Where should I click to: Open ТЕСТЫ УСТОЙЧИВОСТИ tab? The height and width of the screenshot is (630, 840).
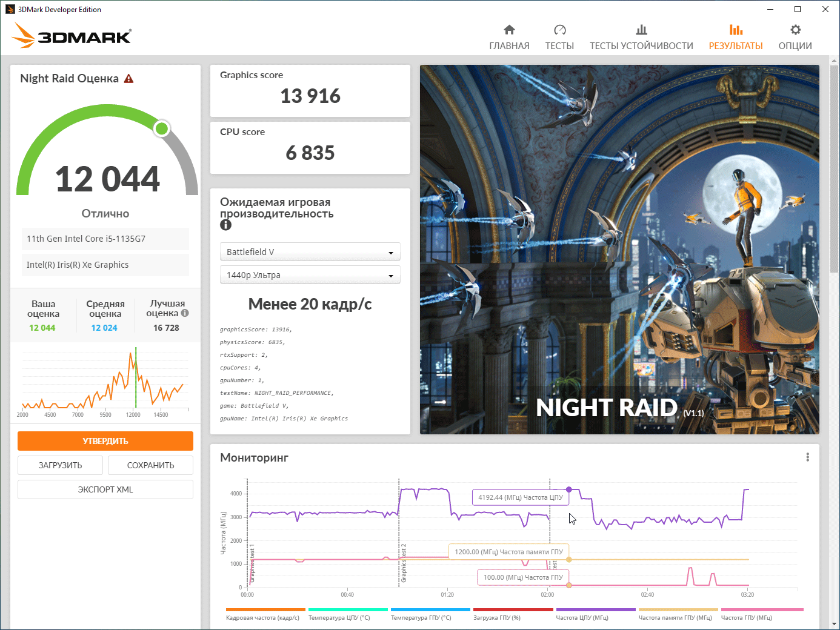tap(641, 38)
